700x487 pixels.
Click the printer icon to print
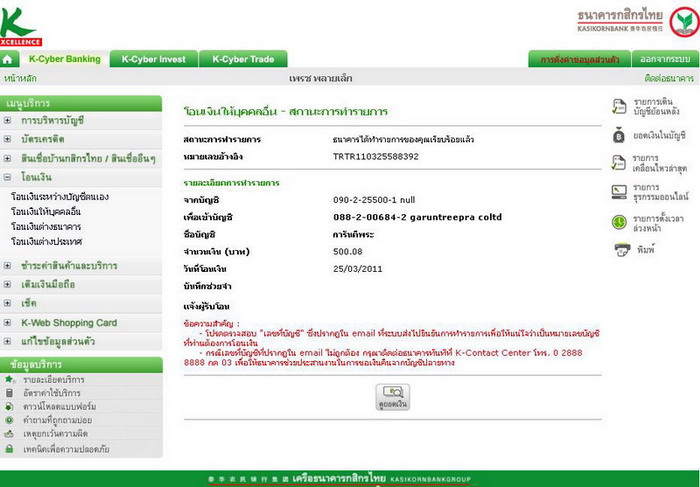pos(619,249)
